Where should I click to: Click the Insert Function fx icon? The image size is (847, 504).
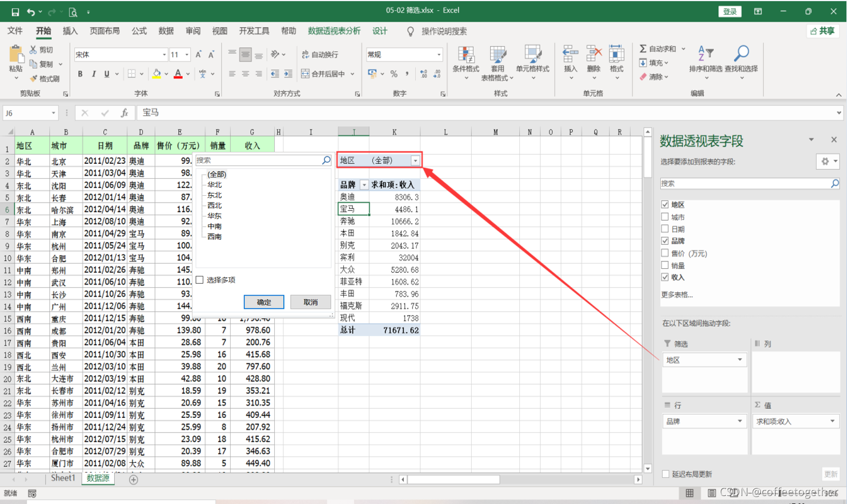click(124, 113)
